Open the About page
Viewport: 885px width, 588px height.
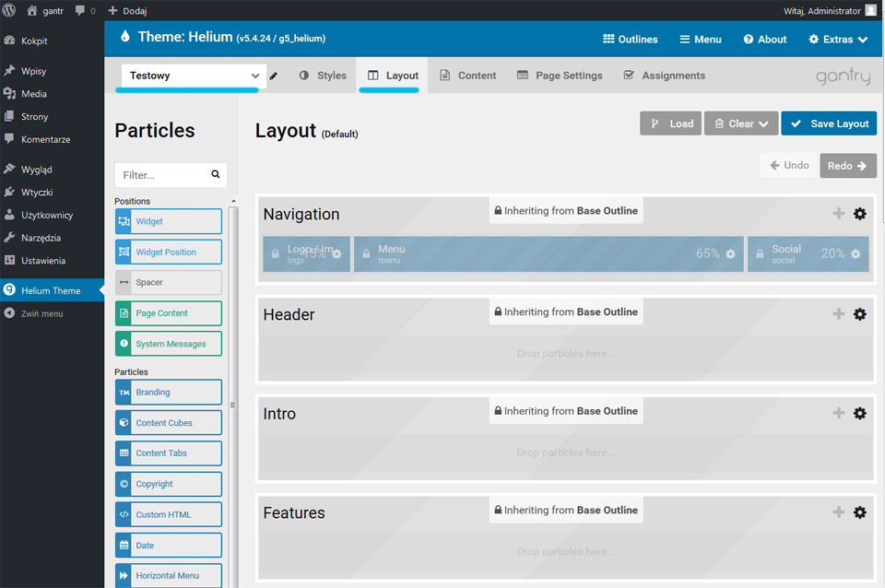(765, 39)
